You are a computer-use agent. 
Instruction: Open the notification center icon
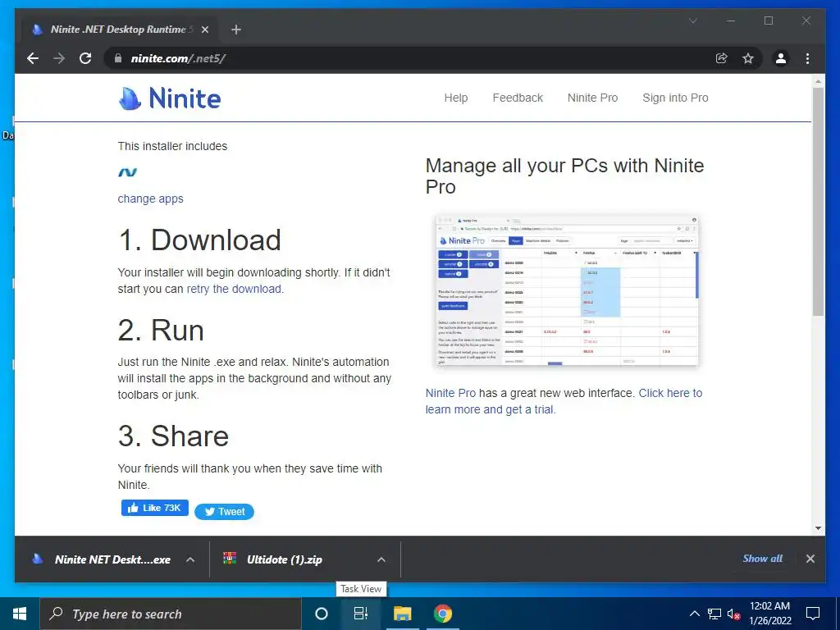(x=813, y=614)
